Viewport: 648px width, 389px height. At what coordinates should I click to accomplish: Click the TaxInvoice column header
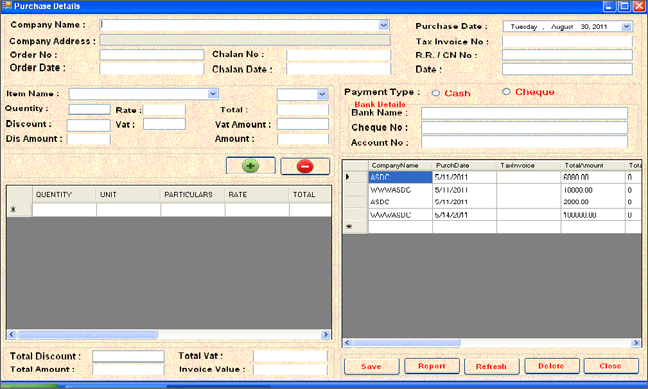pyautogui.click(x=529, y=165)
